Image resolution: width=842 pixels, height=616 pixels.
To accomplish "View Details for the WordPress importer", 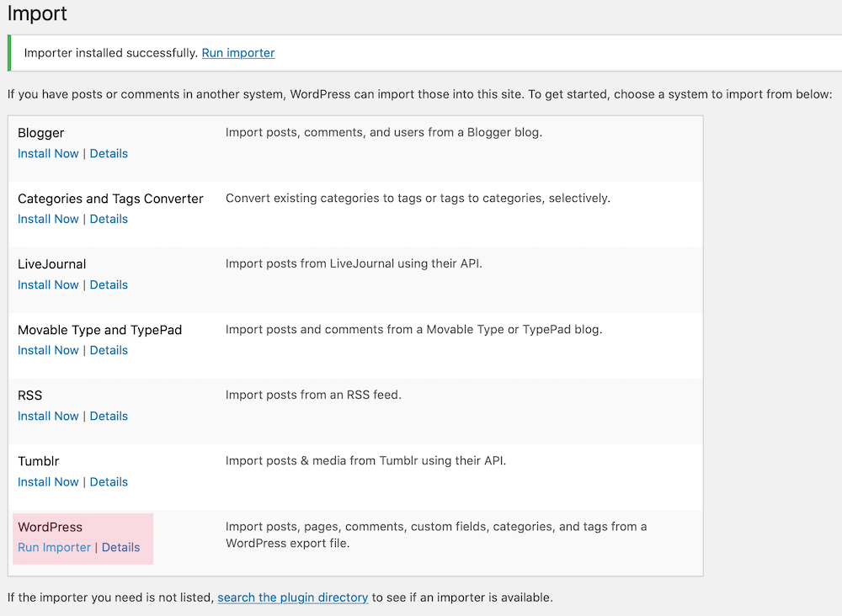I will 120,547.
